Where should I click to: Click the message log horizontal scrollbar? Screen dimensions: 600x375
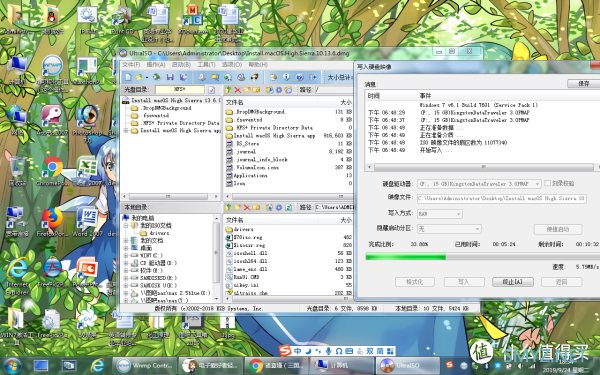click(483, 167)
